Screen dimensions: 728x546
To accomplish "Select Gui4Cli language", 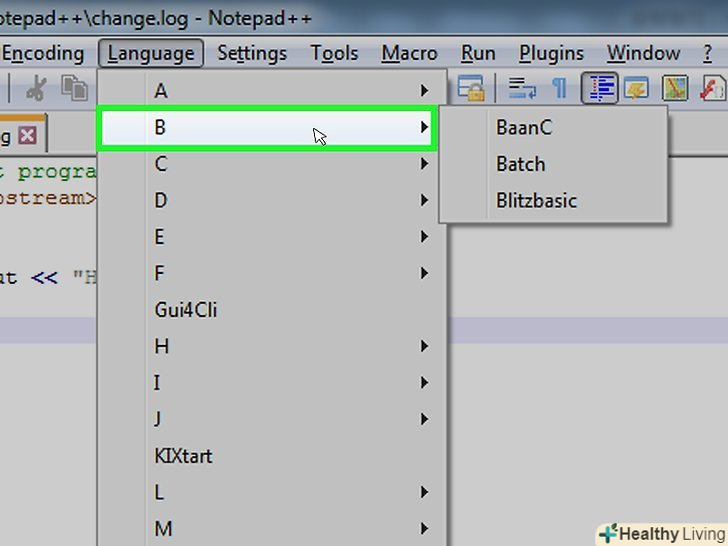I will point(272,310).
